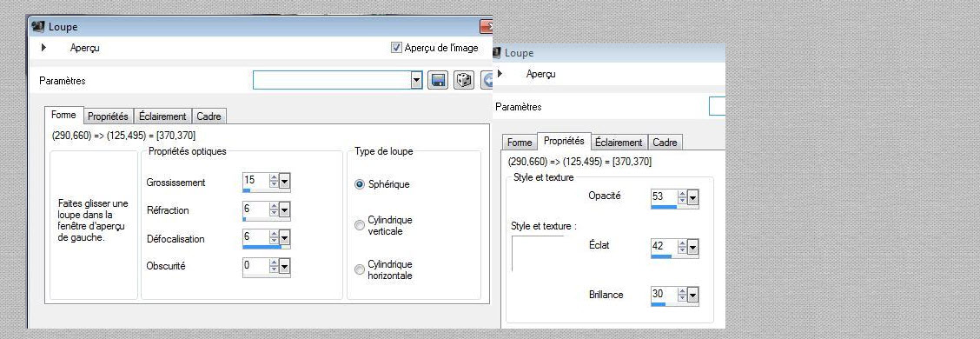
Task: Expand the Aperçu triangle in right window
Action: [x=500, y=74]
